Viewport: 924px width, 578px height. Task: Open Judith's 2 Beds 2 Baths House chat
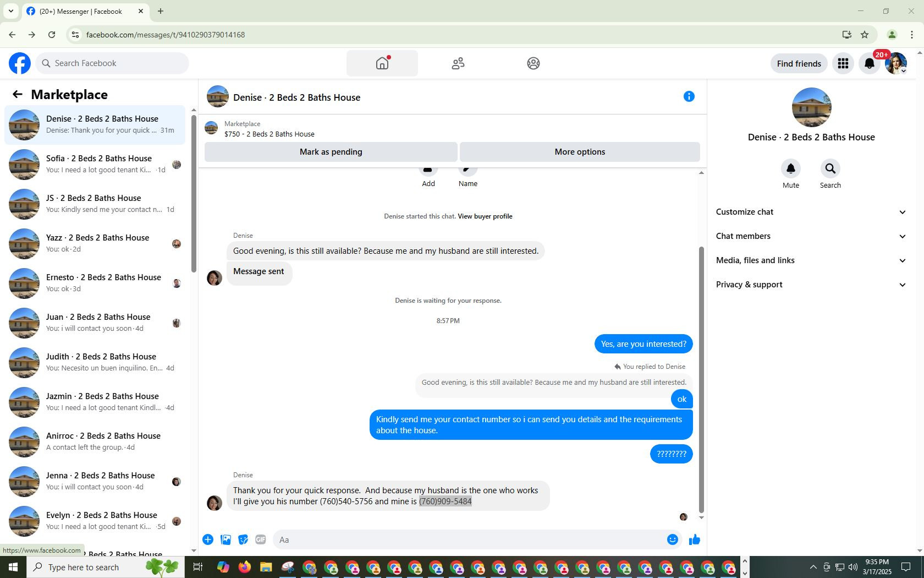95,363
